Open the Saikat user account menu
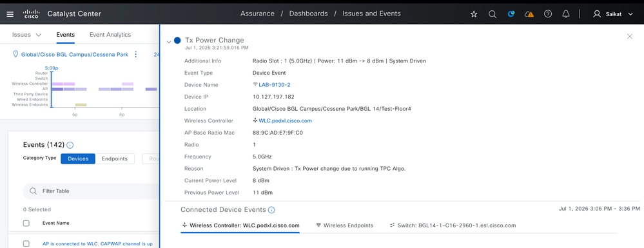This screenshot has width=644, height=248. (613, 14)
